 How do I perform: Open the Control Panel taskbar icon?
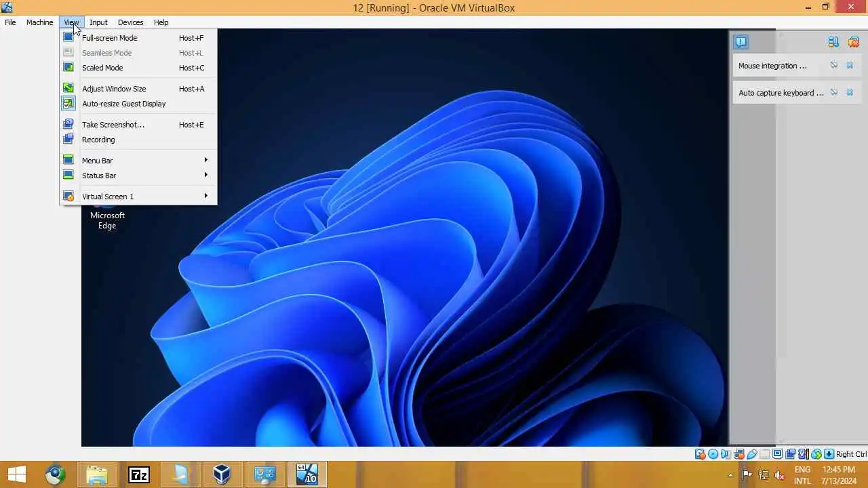point(264,474)
